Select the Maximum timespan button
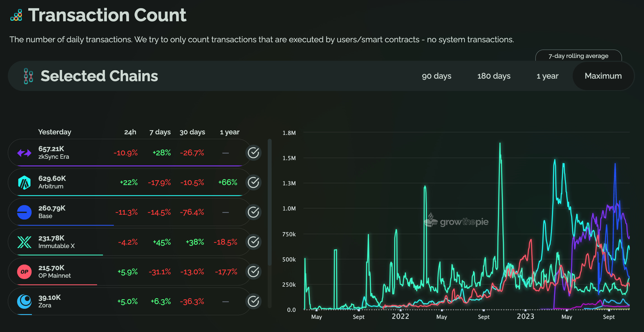This screenshot has width=644, height=332. [x=603, y=76]
